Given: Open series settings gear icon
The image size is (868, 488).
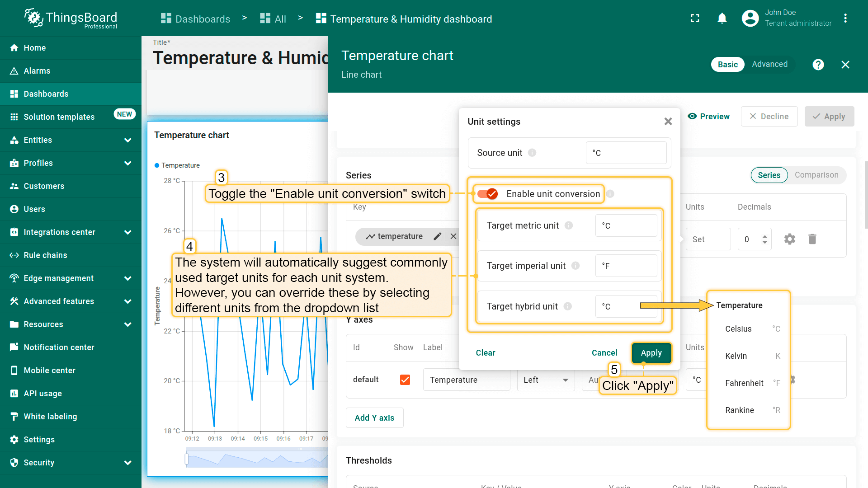Looking at the screenshot, I should click(x=789, y=239).
